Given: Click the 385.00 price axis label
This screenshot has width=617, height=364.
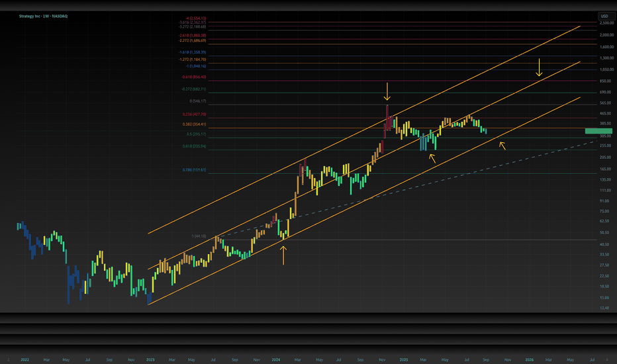Looking at the screenshot, I should point(605,124).
